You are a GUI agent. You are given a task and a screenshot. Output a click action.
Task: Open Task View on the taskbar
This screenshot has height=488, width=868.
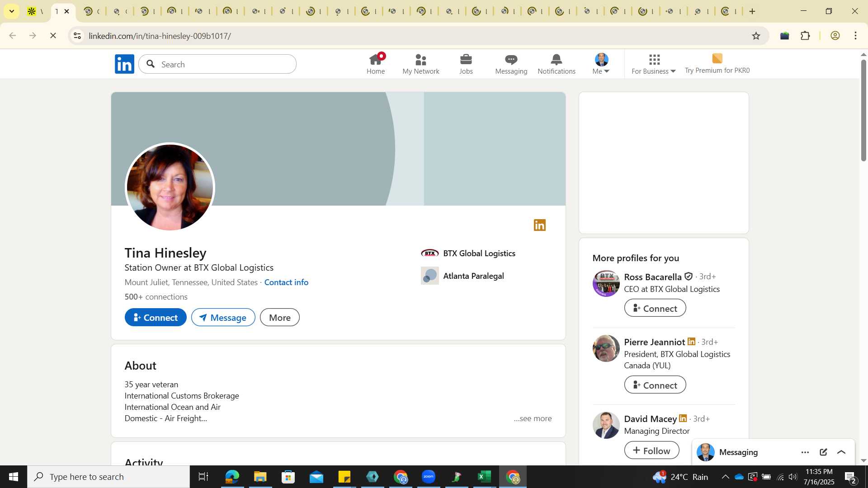(x=203, y=477)
